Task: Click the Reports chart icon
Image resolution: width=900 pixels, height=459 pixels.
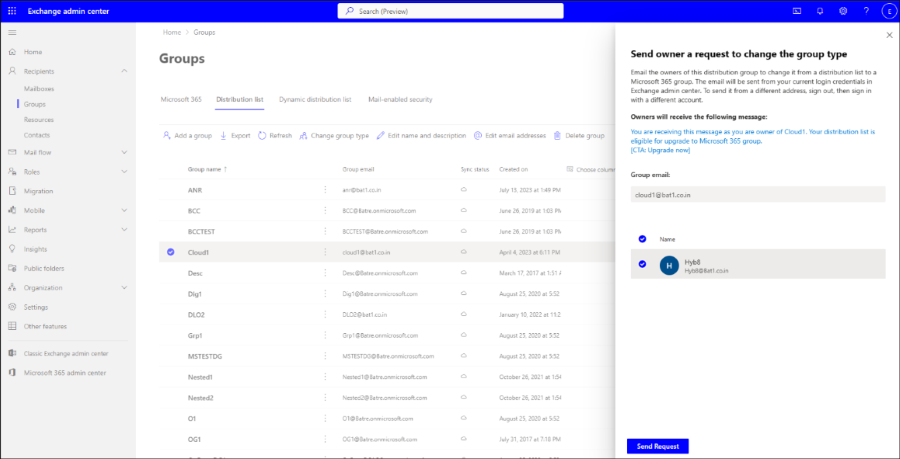Action: point(12,230)
